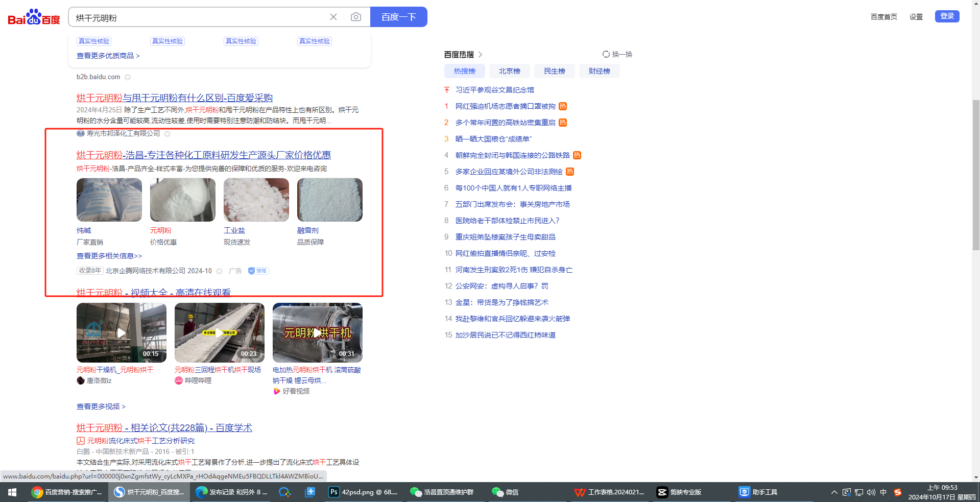Open image search via the camera icon

[x=356, y=17]
